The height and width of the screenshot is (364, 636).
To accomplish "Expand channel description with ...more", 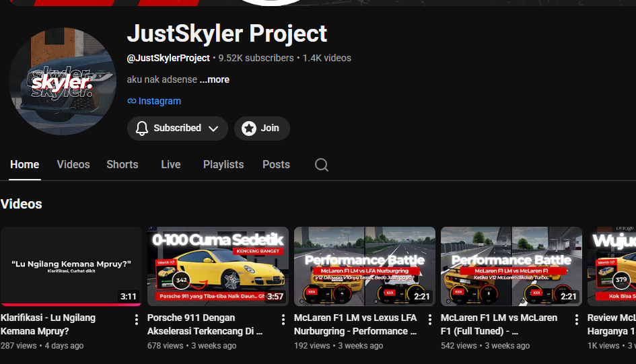I will click(x=214, y=79).
